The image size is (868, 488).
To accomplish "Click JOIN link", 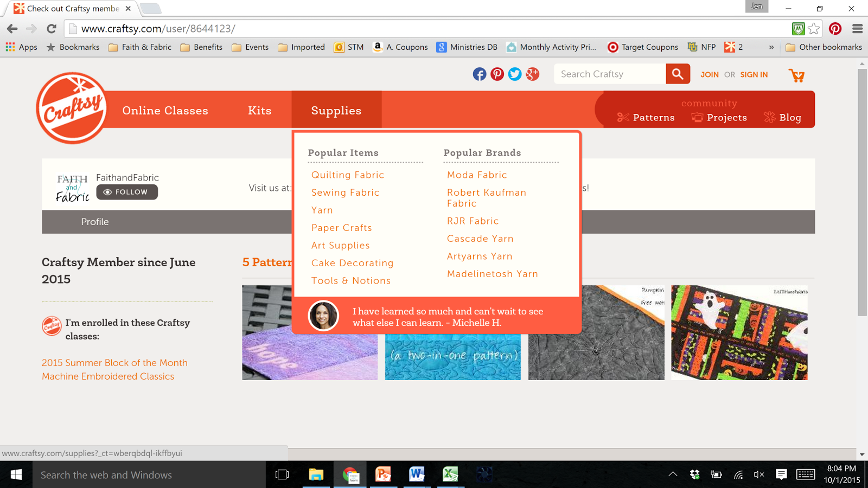I will point(710,74).
